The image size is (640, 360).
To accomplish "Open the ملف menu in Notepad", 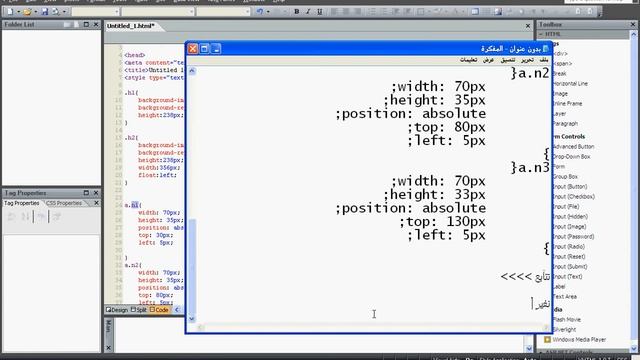I will pyautogui.click(x=544, y=60).
